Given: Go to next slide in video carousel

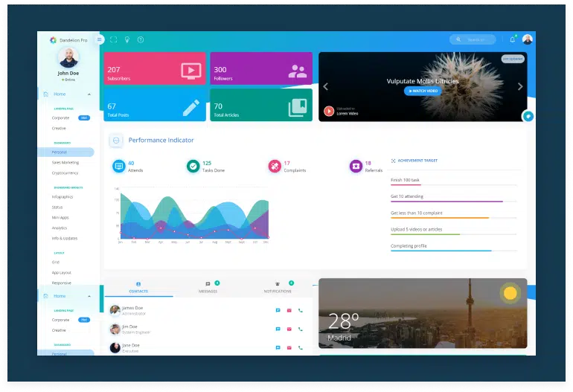Looking at the screenshot, I should [x=520, y=86].
